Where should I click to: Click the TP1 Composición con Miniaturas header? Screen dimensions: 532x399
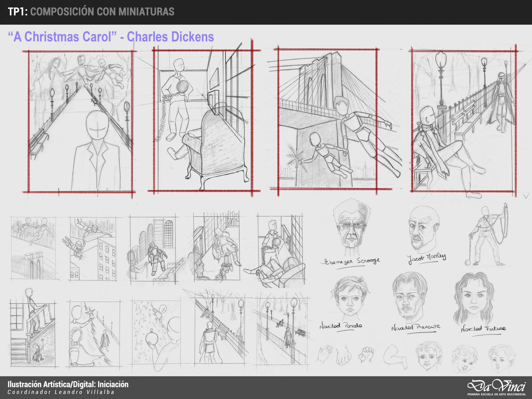click(x=91, y=12)
